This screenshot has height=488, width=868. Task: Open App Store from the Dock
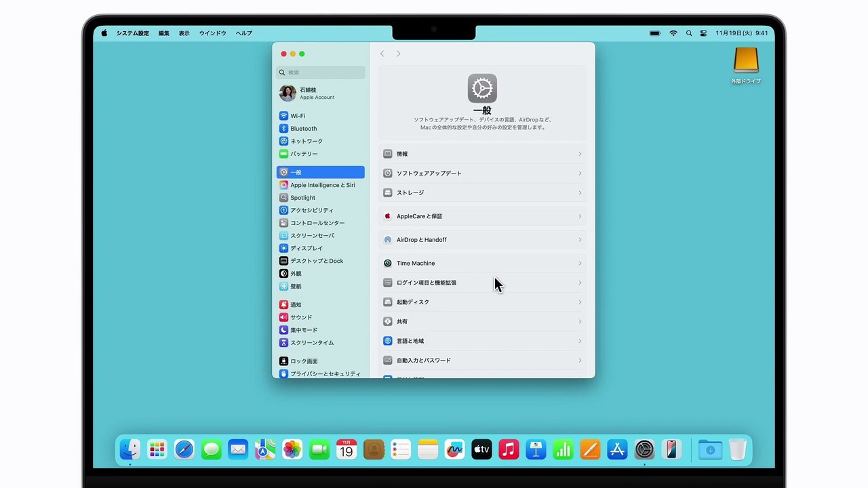617,449
